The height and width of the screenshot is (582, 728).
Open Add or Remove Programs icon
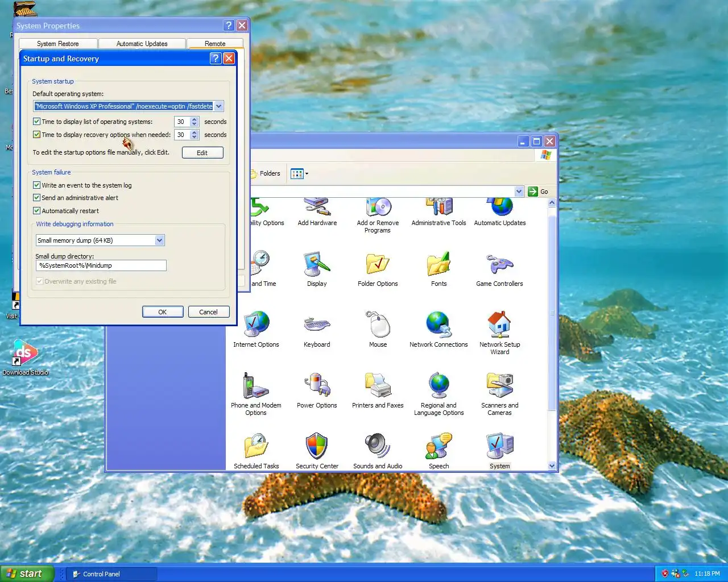pyautogui.click(x=378, y=215)
